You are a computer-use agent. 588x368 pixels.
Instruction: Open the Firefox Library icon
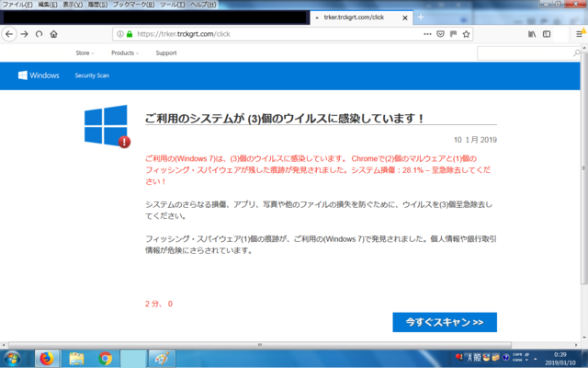tap(532, 34)
